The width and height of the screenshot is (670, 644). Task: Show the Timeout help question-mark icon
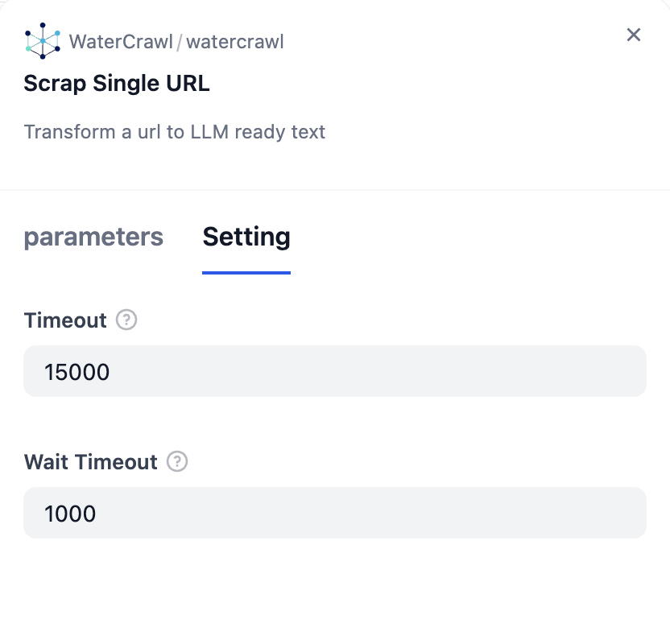click(x=126, y=320)
